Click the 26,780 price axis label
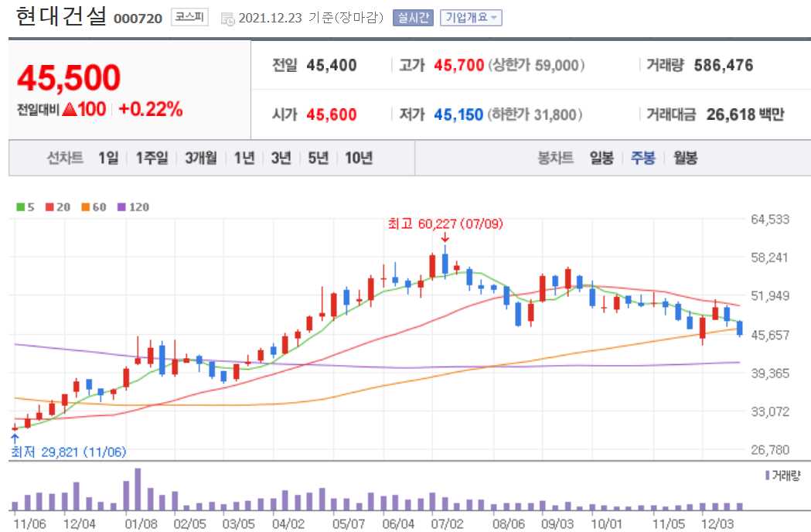811x532 pixels. click(770, 450)
